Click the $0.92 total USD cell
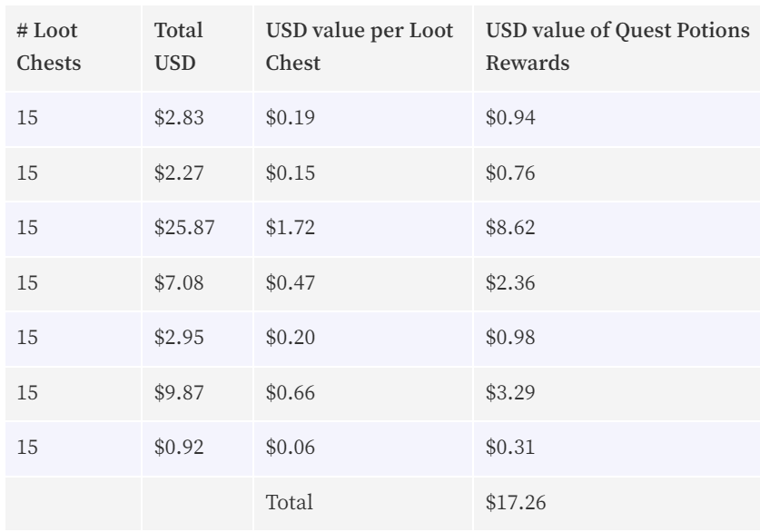This screenshot has width=760, height=532. (198, 448)
